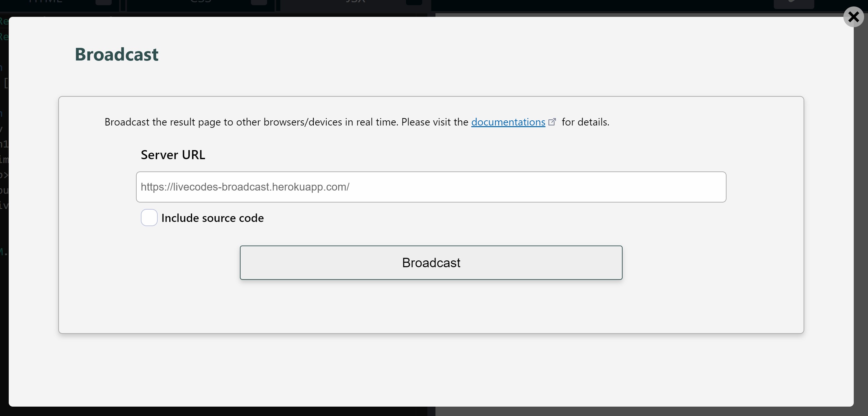Close the Broadcast dialog with the X icon
868x416 pixels.
(853, 17)
